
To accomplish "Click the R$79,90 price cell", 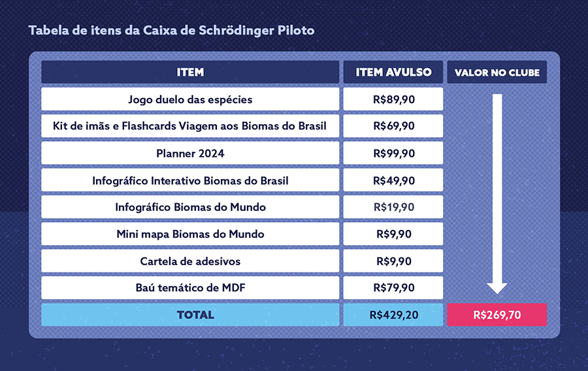I will (393, 287).
